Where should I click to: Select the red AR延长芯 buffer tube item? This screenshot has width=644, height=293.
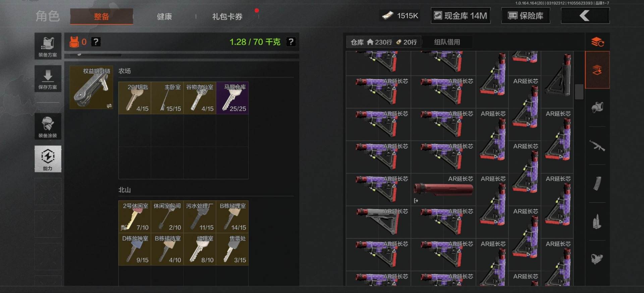(443, 189)
